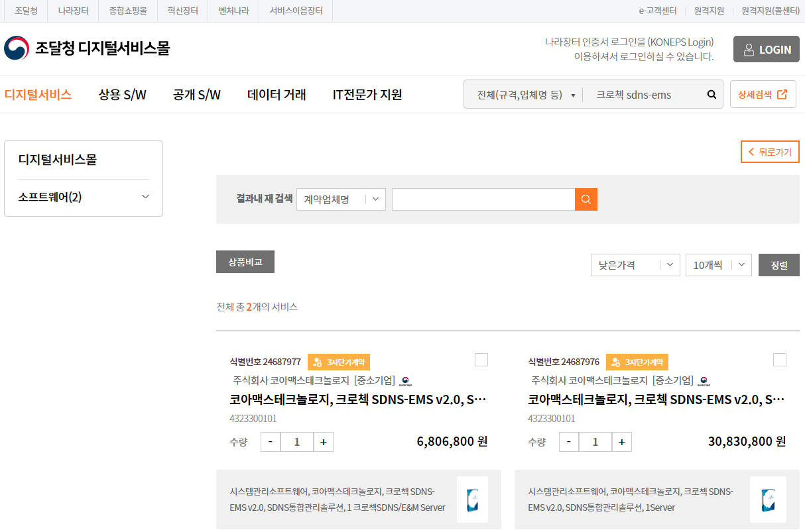
Task: Go to the 서비스이음장터 tab
Action: tap(296, 11)
